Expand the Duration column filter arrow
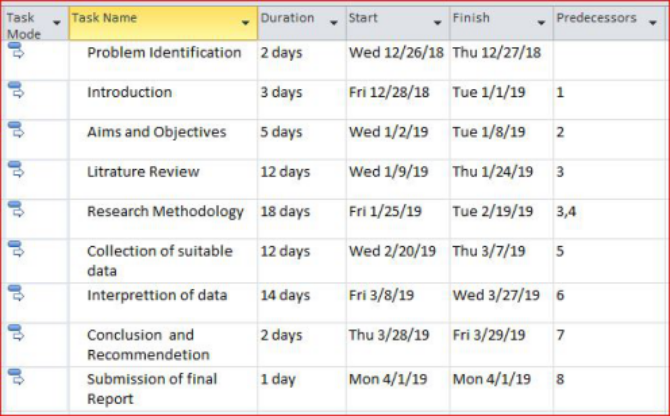Viewport: 670px width, 416px height. coord(334,23)
